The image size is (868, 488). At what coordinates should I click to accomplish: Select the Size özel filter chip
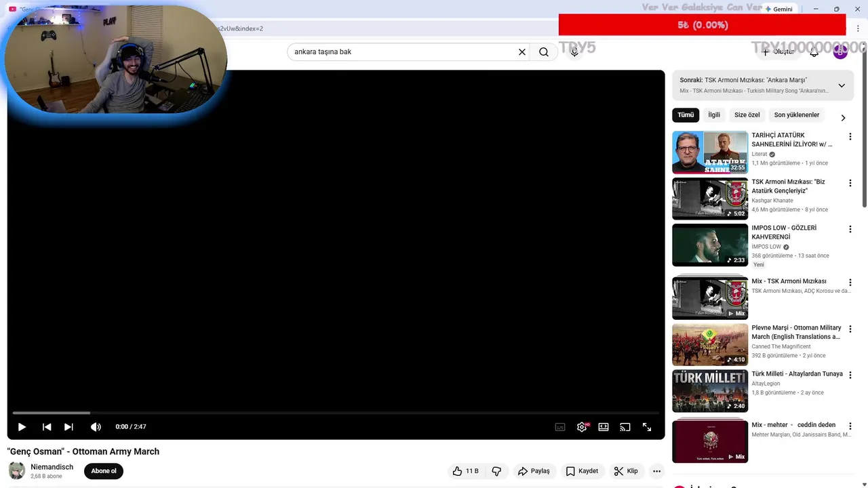click(x=747, y=115)
